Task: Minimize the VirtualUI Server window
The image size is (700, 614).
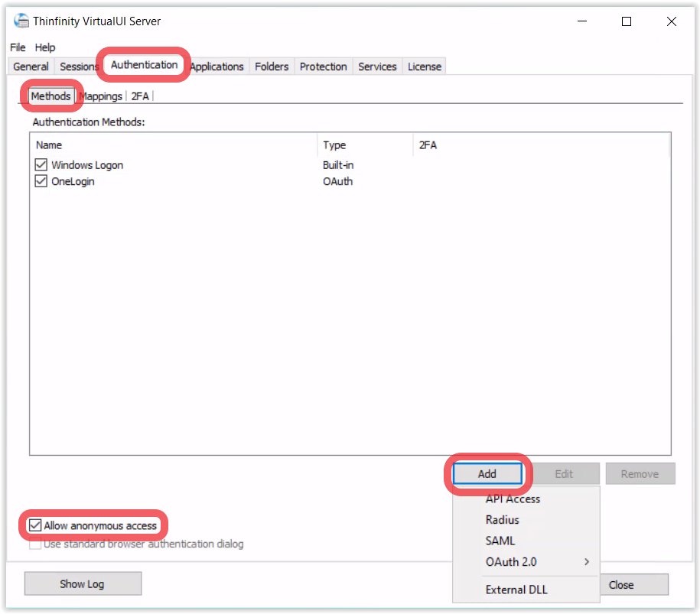Action: (582, 21)
